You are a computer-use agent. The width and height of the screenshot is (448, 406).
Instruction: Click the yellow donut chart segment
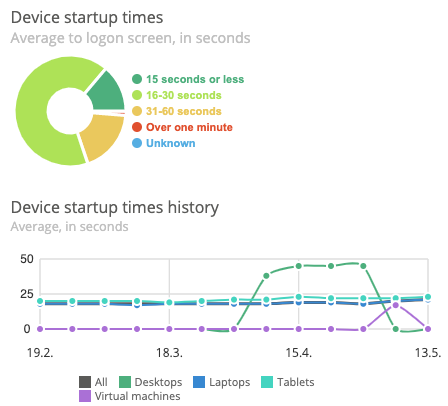[x=102, y=135]
